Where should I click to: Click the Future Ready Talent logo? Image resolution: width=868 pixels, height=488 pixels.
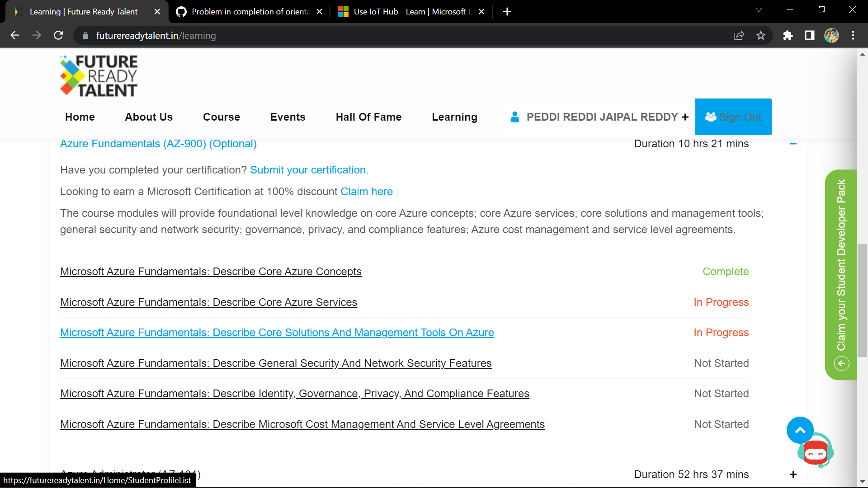click(x=99, y=76)
